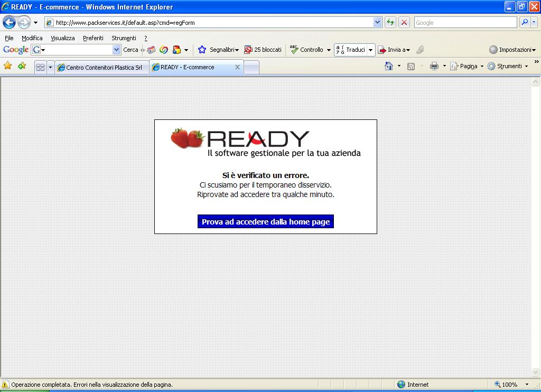Click the Traduci translate button
This screenshot has height=392, width=541.
pos(350,50)
